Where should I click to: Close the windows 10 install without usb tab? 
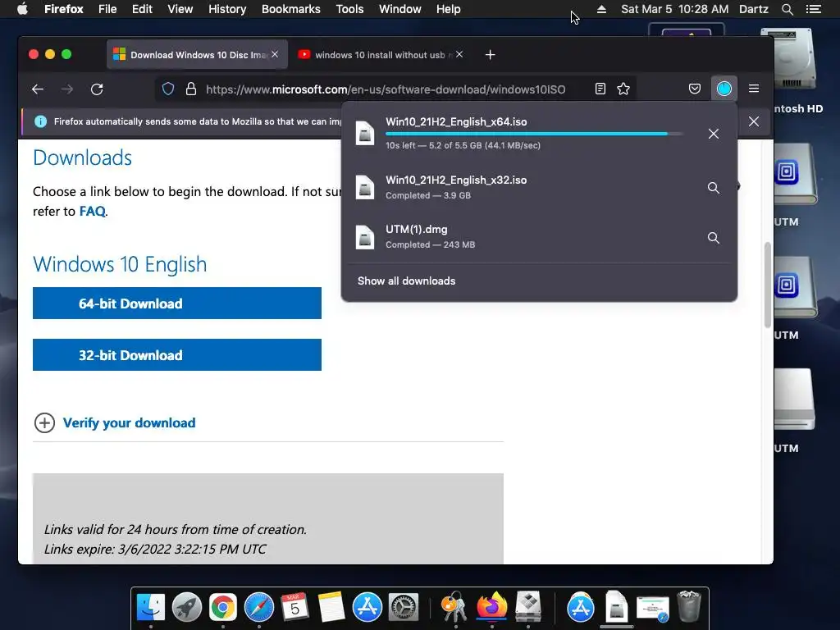459,54
